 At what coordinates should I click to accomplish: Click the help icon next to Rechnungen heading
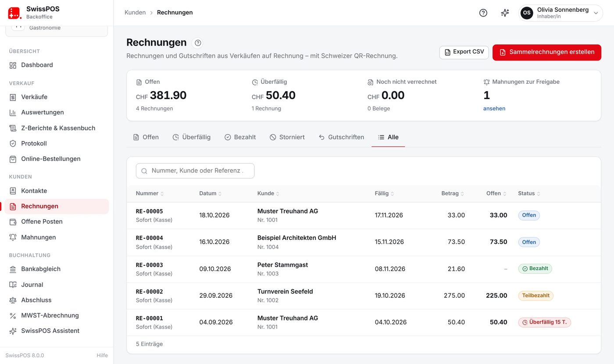(198, 43)
